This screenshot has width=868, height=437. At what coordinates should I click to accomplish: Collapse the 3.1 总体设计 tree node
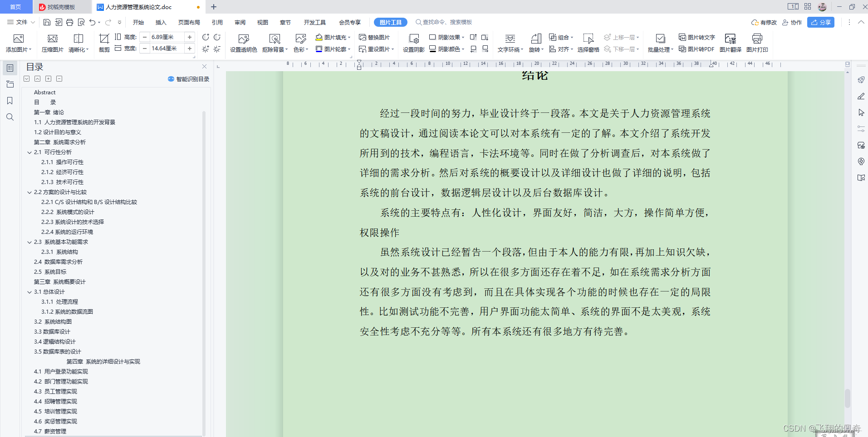pyautogui.click(x=29, y=292)
